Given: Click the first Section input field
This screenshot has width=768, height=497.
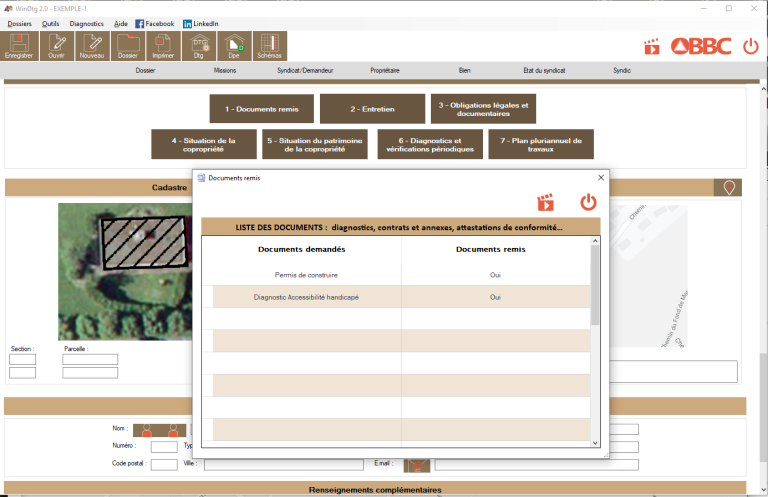Looking at the screenshot, I should (23, 359).
